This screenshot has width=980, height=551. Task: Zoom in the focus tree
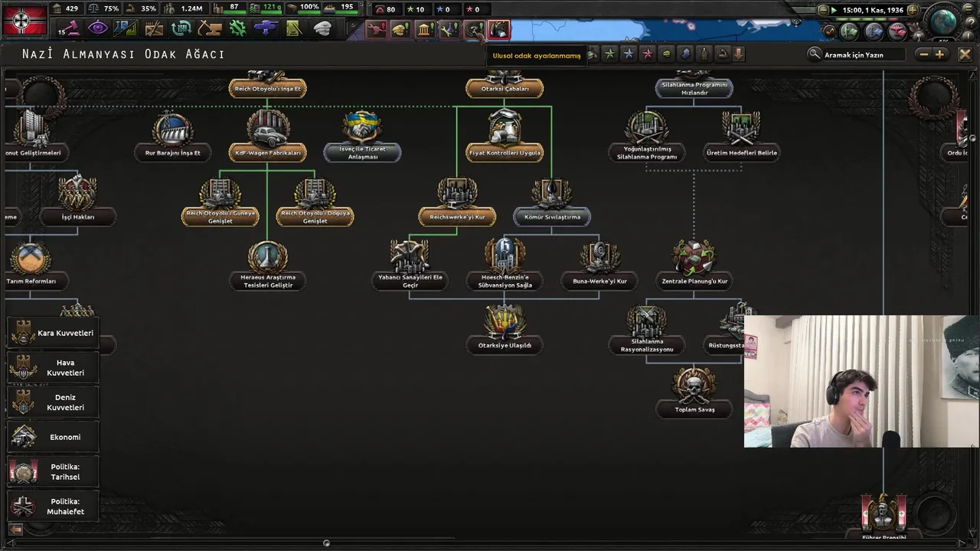(x=939, y=54)
